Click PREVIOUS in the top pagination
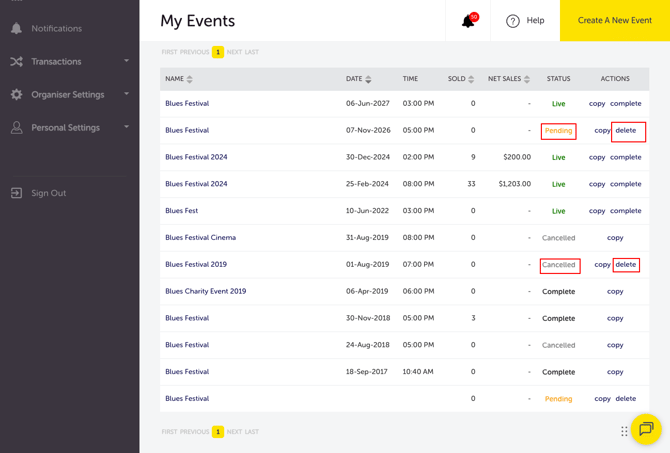Screen dimensions: 670x453 pos(194,52)
